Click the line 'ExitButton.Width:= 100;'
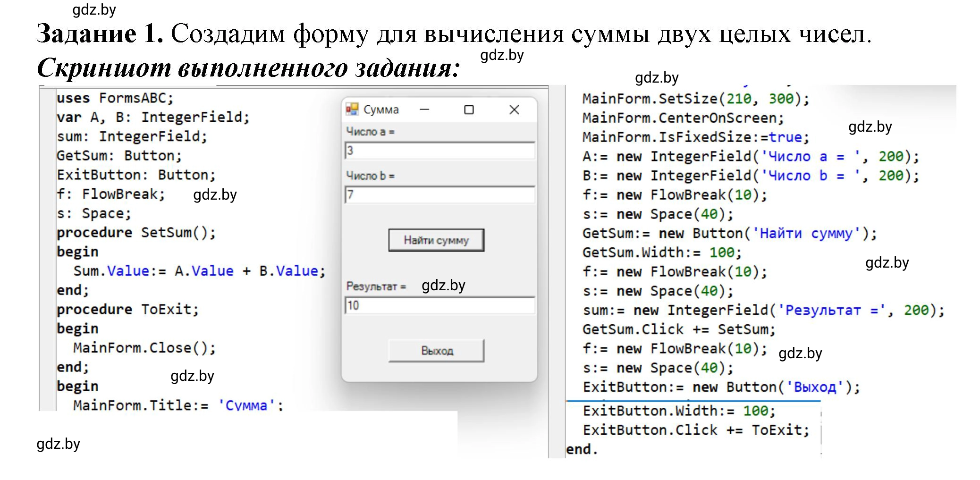The width and height of the screenshot is (980, 480). tap(679, 411)
